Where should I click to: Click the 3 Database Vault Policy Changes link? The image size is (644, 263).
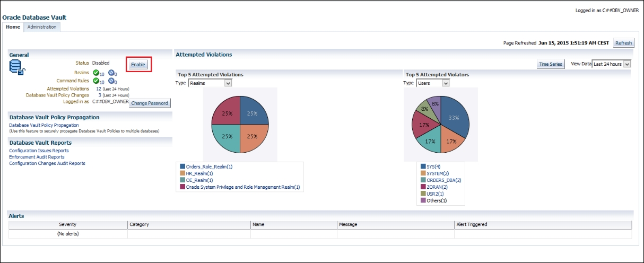(x=100, y=95)
